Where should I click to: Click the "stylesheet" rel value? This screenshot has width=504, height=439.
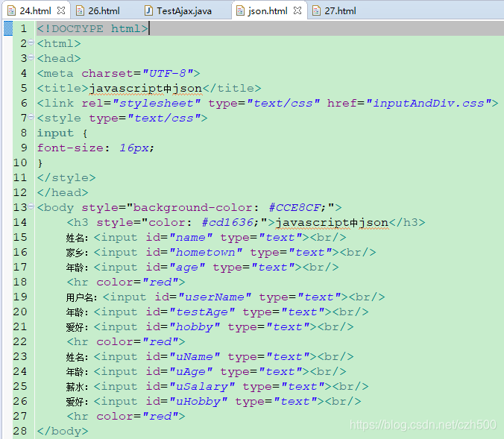point(157,103)
